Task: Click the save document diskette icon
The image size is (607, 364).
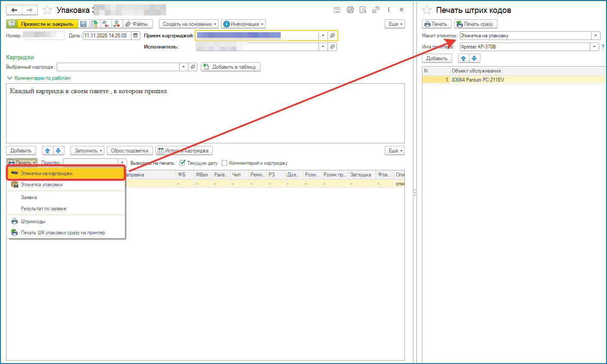Action: coord(83,24)
